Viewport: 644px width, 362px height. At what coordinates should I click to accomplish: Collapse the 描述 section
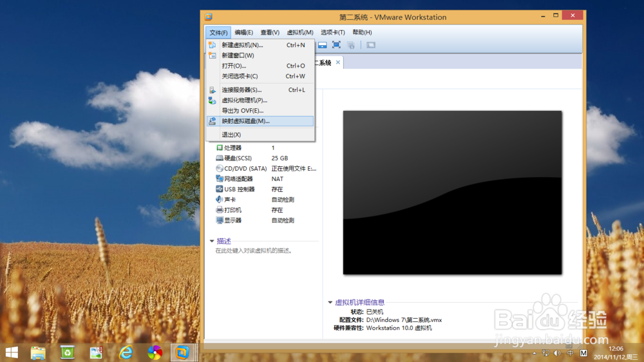pyautogui.click(x=212, y=241)
